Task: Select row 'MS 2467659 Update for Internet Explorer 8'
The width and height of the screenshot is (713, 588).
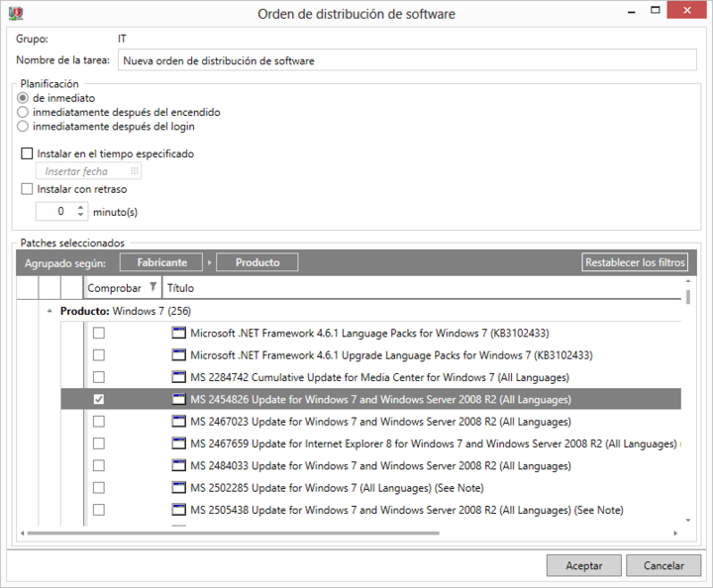Action: (x=370, y=443)
